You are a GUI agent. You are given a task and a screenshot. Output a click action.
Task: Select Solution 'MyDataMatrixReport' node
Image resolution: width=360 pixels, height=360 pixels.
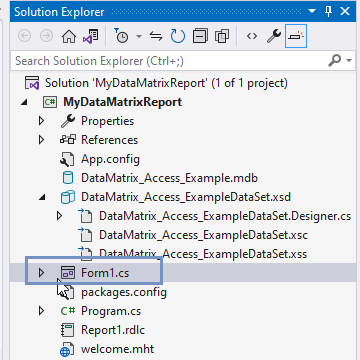(x=166, y=83)
